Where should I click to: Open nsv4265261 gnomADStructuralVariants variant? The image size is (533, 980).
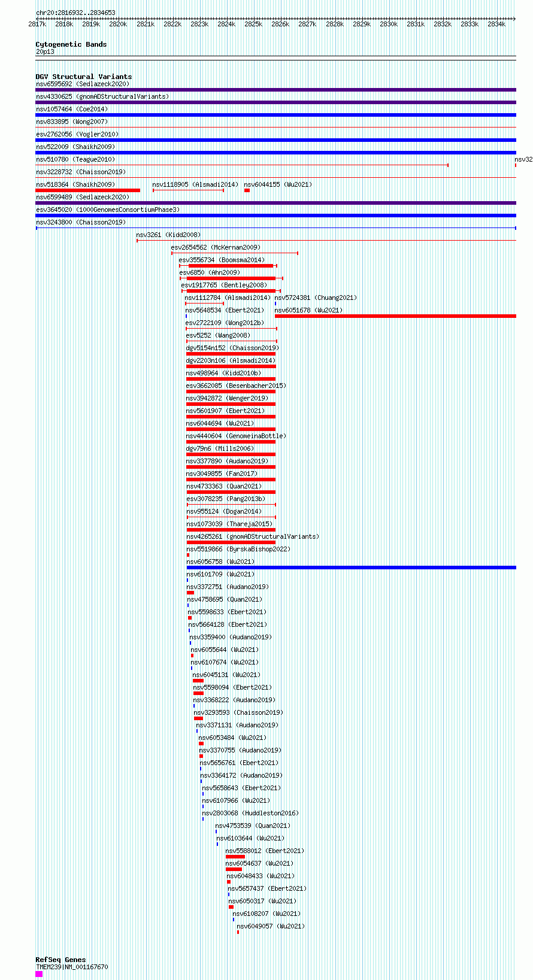tap(253, 536)
